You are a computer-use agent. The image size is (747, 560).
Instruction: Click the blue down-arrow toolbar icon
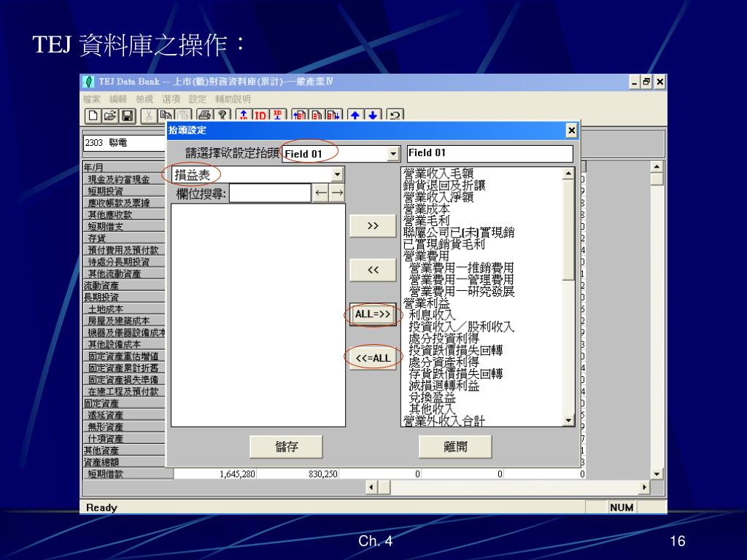pyautogui.click(x=373, y=115)
